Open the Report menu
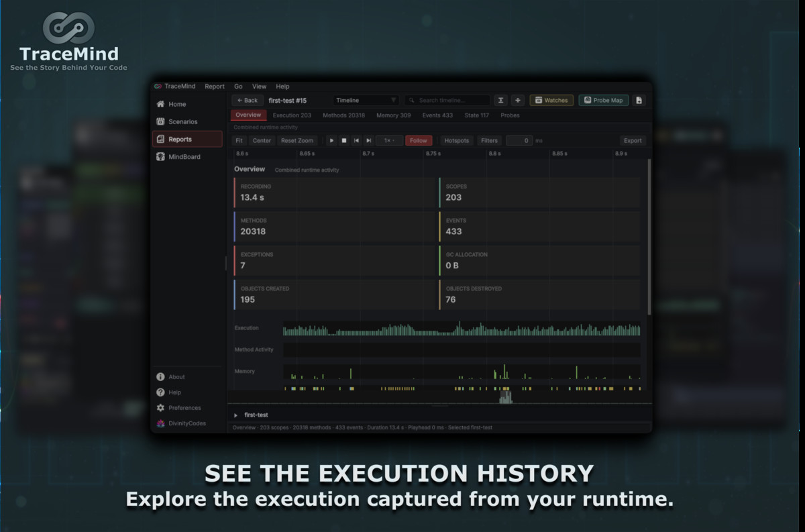Image resolution: width=805 pixels, height=532 pixels. pos(215,87)
